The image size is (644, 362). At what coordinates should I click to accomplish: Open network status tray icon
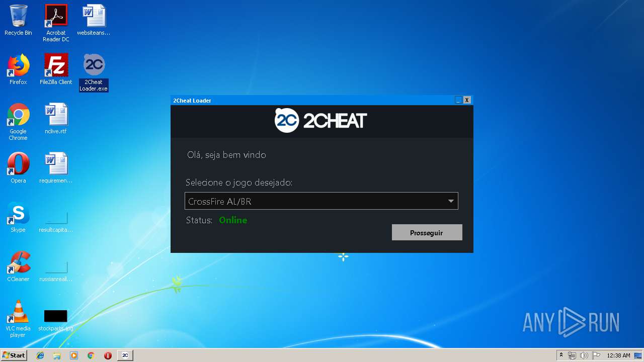(x=572, y=355)
